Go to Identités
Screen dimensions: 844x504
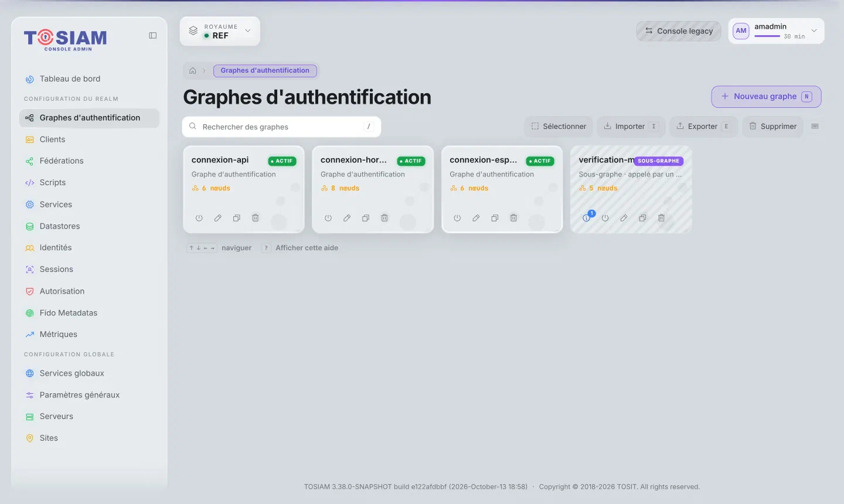point(89,248)
